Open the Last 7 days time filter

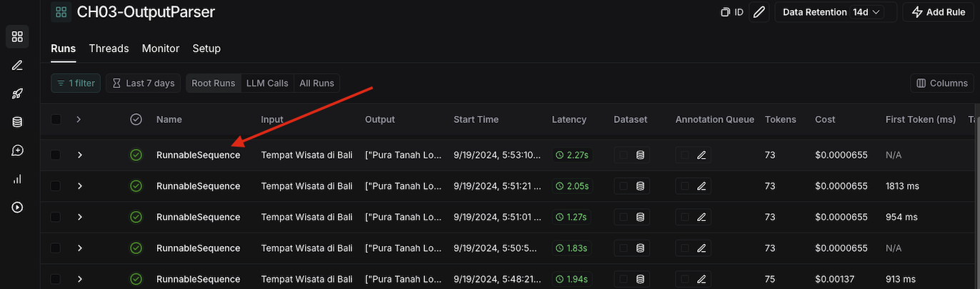click(x=144, y=83)
